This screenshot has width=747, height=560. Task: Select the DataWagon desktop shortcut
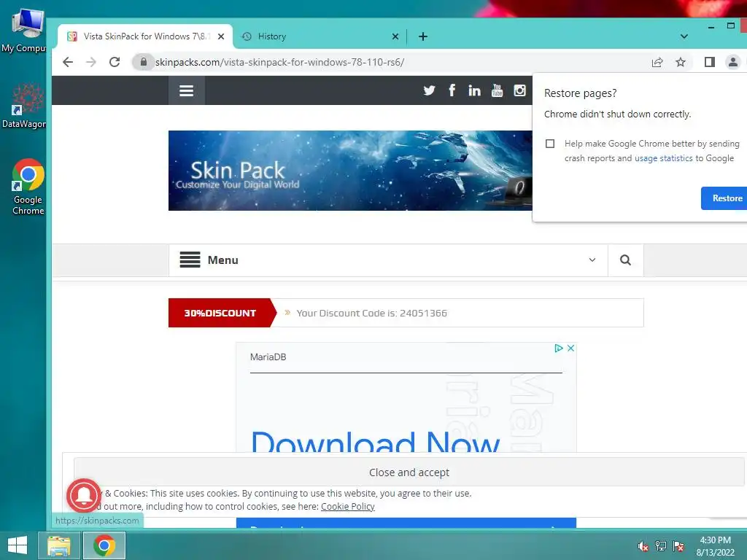[x=25, y=106]
